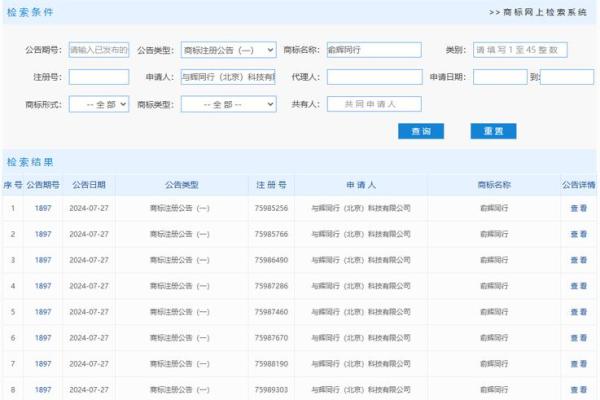Focus the 申请日期 end date field

[x=567, y=77]
